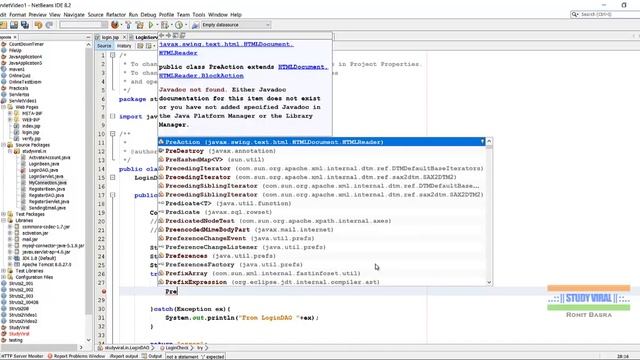Screen dimensions: 640x360
Task: Click the search magnifier icon
Action: point(575,14)
